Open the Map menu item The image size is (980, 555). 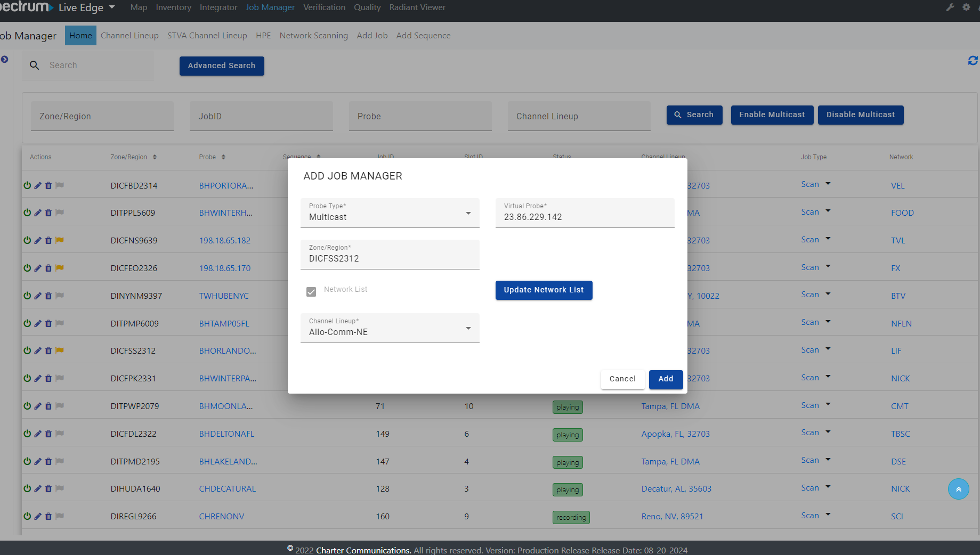tap(139, 7)
